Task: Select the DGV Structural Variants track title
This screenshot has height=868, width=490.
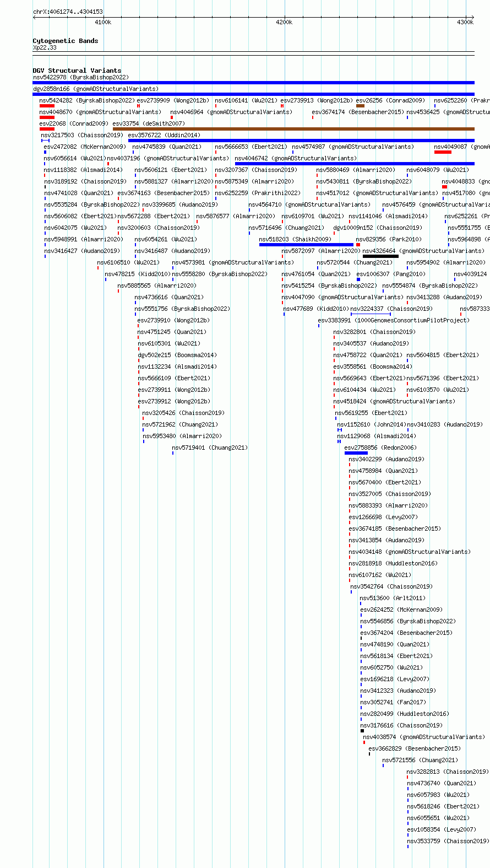Action: pyautogui.click(x=77, y=71)
